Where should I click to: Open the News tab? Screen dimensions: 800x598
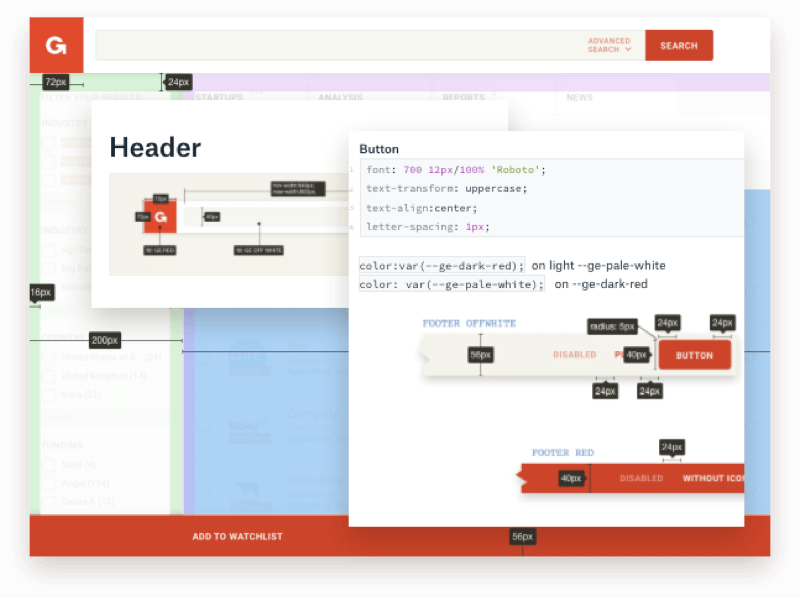click(x=579, y=97)
